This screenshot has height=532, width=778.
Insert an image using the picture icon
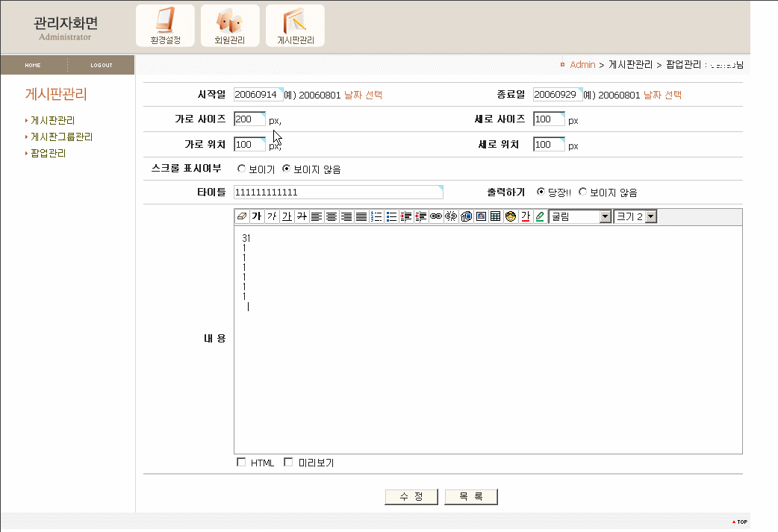(x=481, y=216)
